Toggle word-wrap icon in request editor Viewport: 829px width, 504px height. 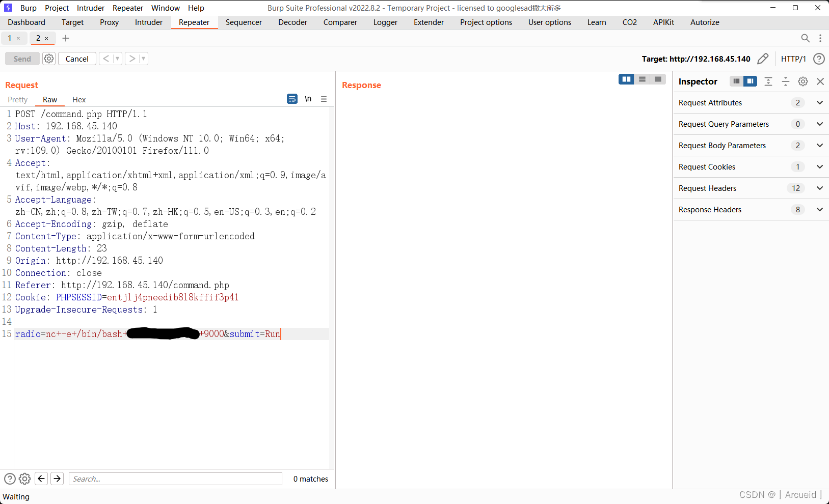292,99
